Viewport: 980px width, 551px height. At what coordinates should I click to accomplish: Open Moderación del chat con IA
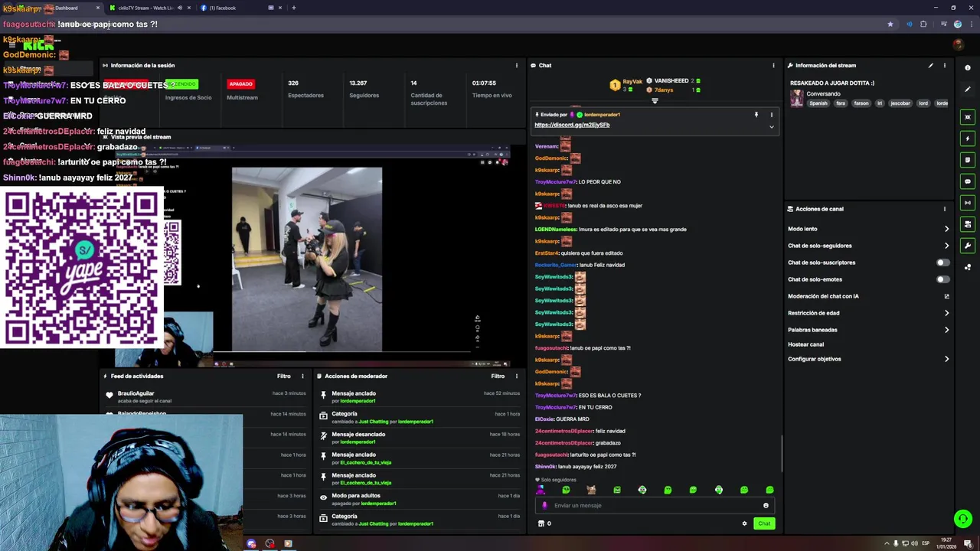(x=868, y=296)
